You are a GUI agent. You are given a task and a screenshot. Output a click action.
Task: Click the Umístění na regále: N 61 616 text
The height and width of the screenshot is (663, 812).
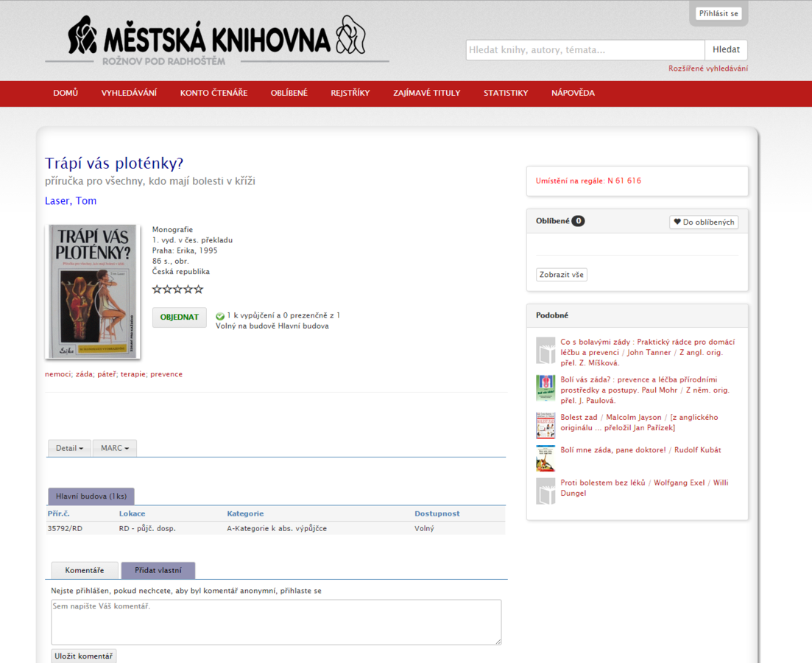pos(588,181)
